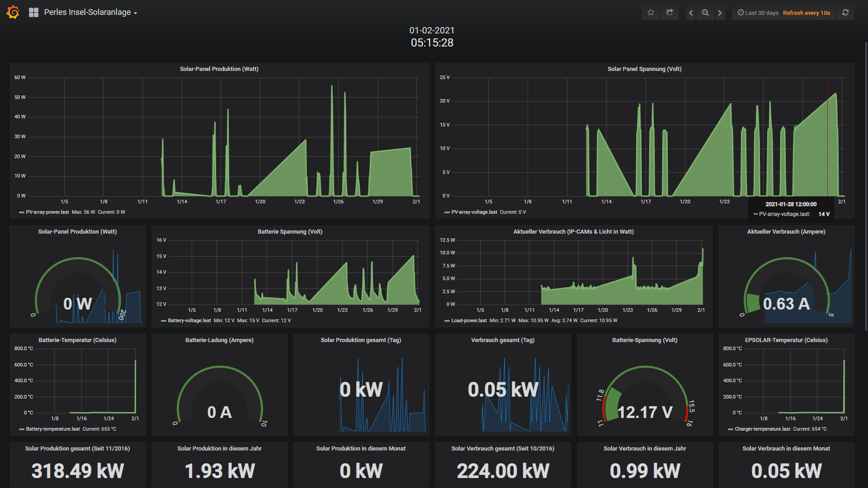Click the Grafana logo icon

pos(13,12)
